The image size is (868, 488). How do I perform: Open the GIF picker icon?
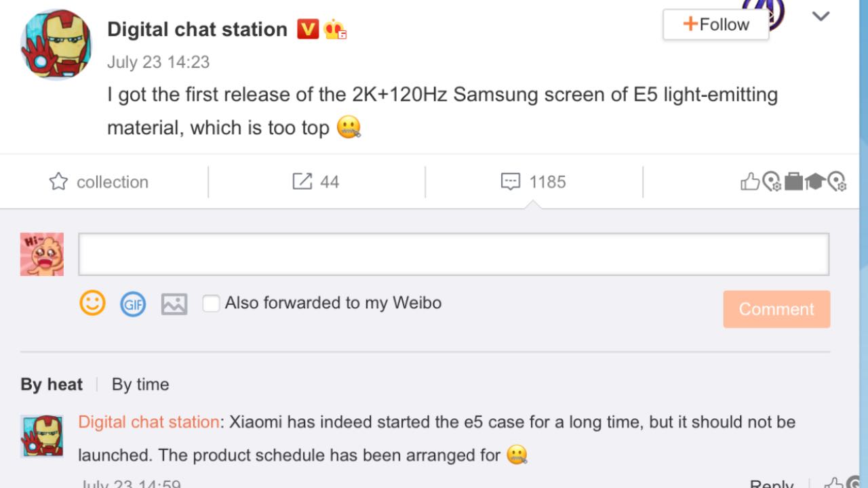[133, 304]
